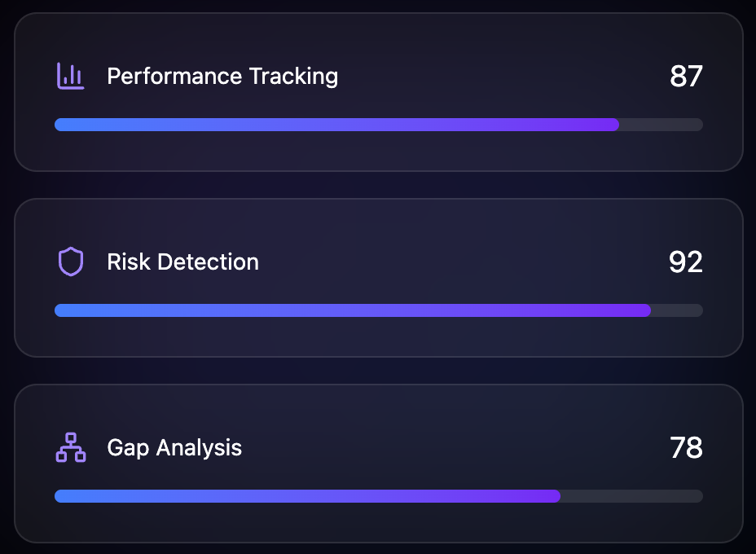Select the Risk Detection title text
The width and height of the screenshot is (756, 554).
point(182,262)
